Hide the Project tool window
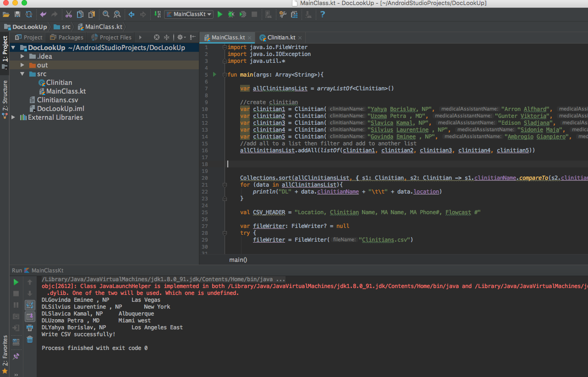Viewport: 588px width, 377px height. coord(193,38)
